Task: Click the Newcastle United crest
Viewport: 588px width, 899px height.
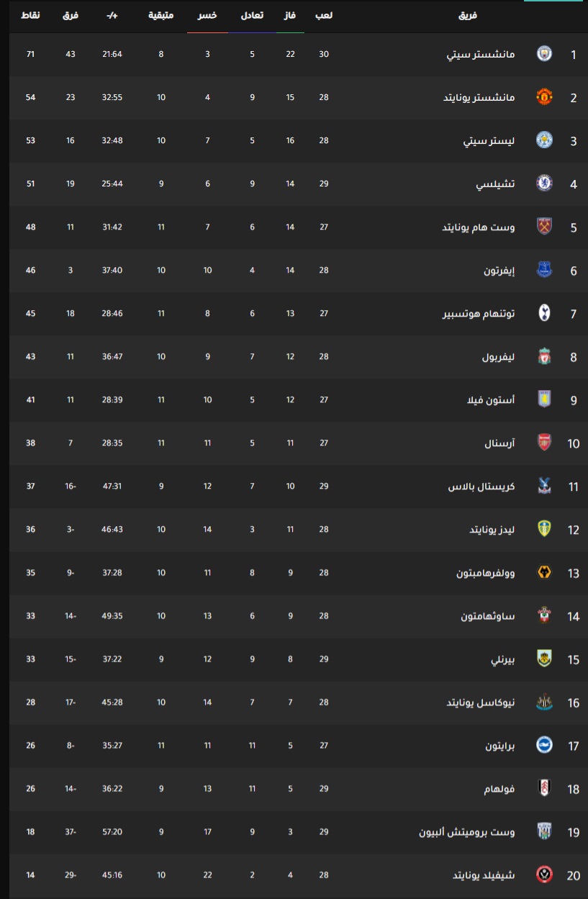Action: click(545, 702)
